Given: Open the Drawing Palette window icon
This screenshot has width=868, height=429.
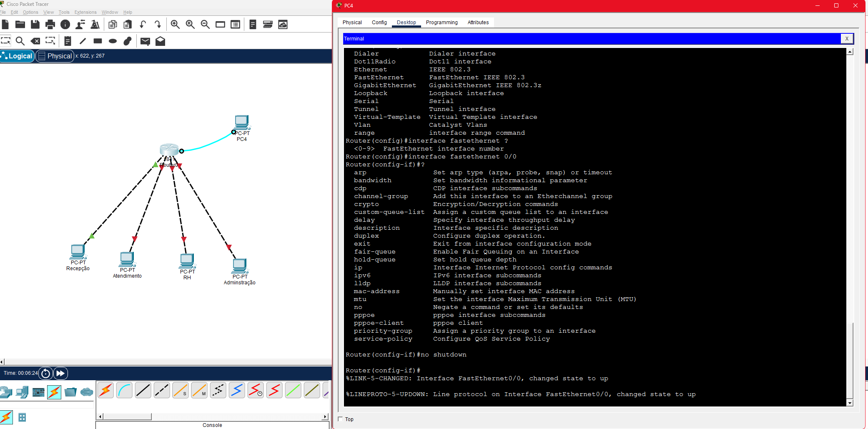Looking at the screenshot, I should coord(220,25).
